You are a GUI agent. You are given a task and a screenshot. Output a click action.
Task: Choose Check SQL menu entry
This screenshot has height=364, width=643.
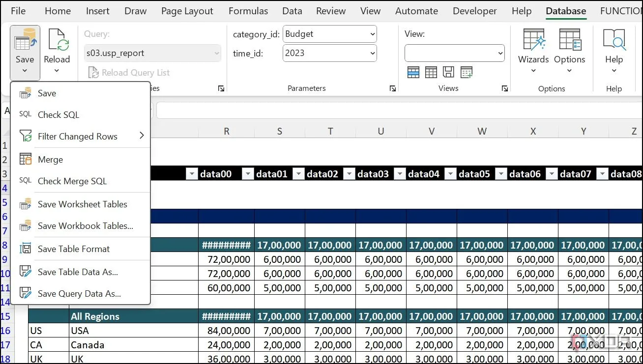coord(81,114)
